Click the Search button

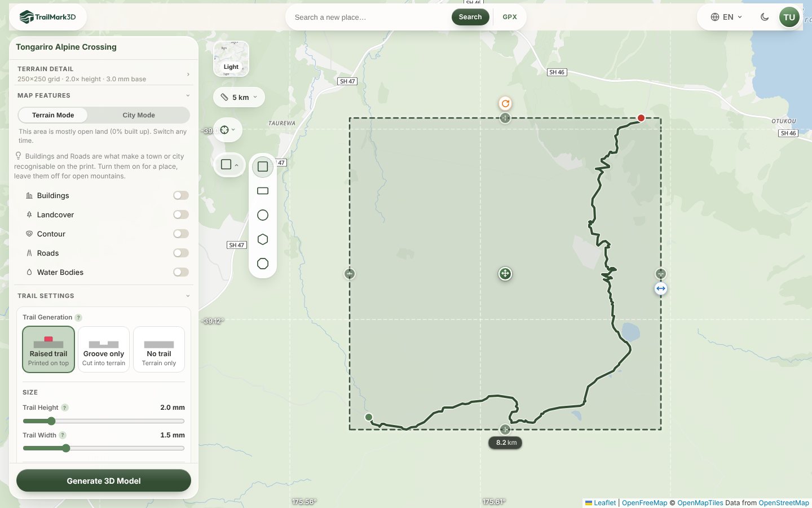pyautogui.click(x=470, y=17)
